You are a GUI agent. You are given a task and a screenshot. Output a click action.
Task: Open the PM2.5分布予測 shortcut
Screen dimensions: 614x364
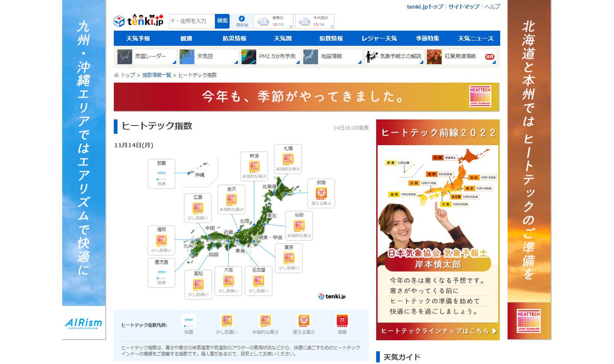[x=271, y=57]
